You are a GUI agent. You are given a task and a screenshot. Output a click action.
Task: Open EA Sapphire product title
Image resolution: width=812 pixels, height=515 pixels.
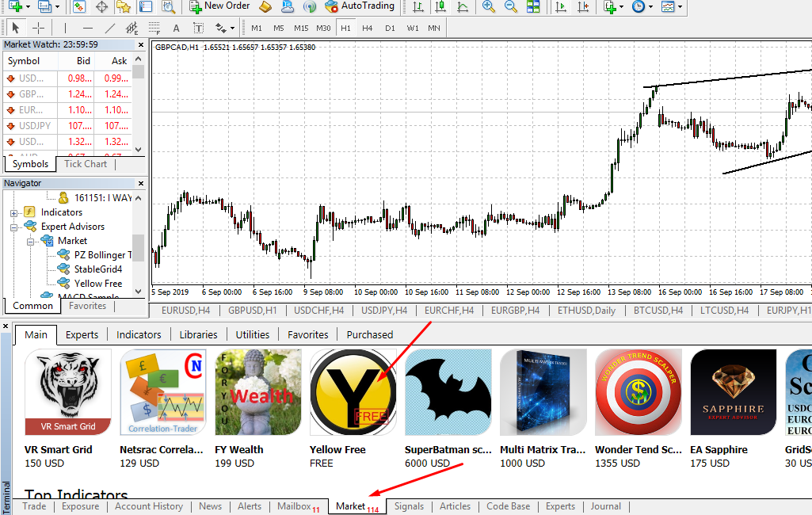[x=719, y=450]
